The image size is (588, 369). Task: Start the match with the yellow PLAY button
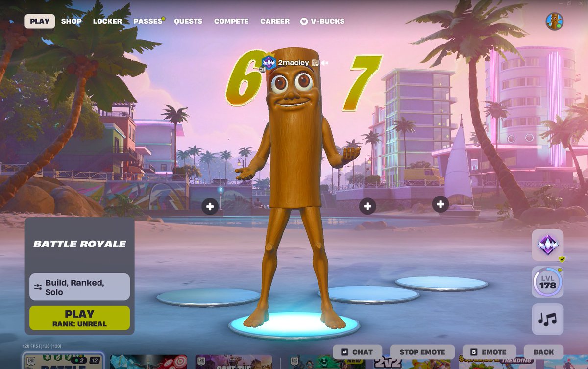[79, 318]
